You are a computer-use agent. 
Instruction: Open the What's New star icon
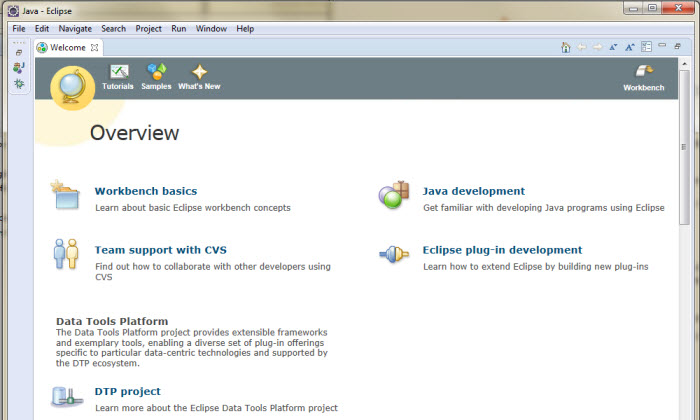coord(199,72)
